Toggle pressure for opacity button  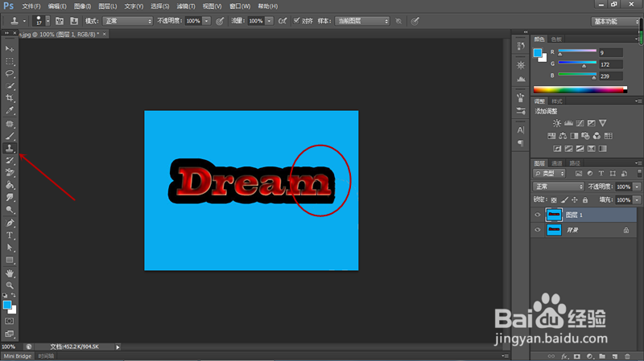(220, 21)
